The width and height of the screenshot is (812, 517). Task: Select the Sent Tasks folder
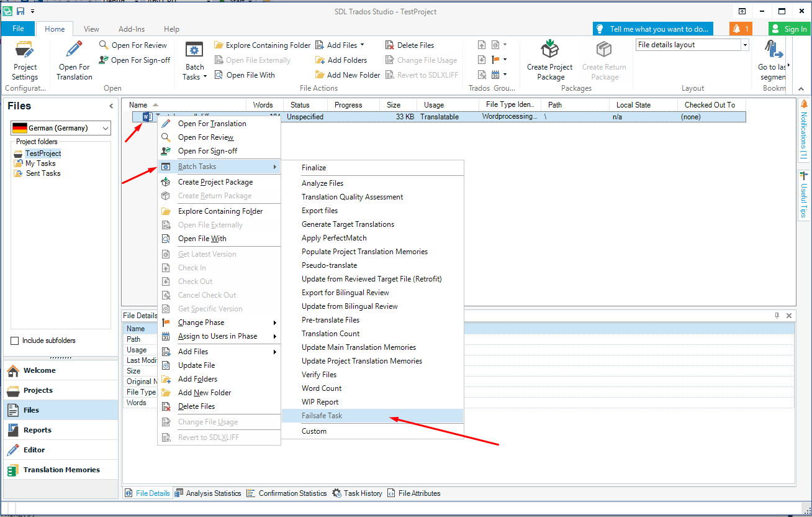coord(43,173)
